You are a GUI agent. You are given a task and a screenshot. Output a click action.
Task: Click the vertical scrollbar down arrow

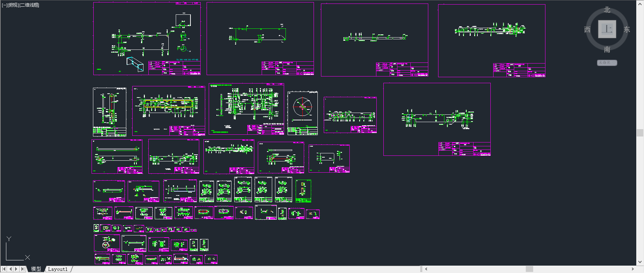[x=640, y=262]
